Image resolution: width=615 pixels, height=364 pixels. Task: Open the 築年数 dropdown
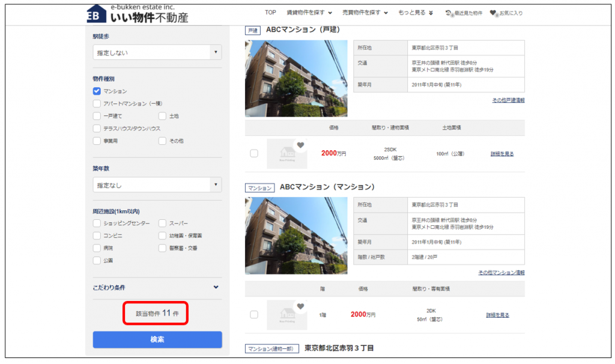(157, 185)
